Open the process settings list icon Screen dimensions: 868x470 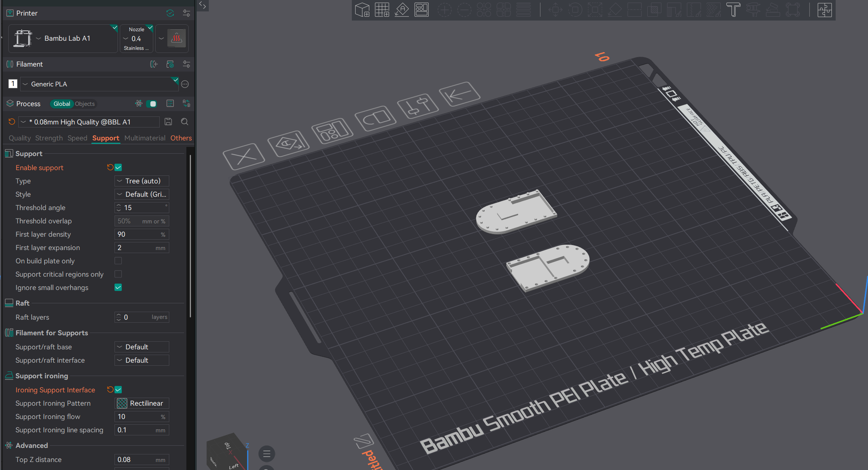point(170,104)
